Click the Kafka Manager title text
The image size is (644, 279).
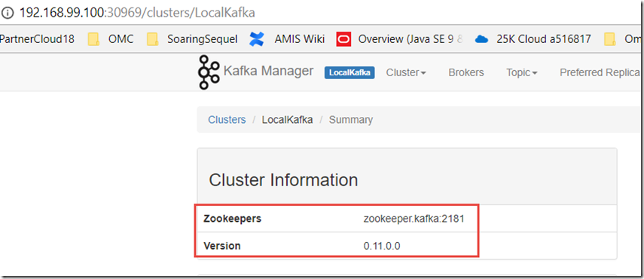(269, 71)
